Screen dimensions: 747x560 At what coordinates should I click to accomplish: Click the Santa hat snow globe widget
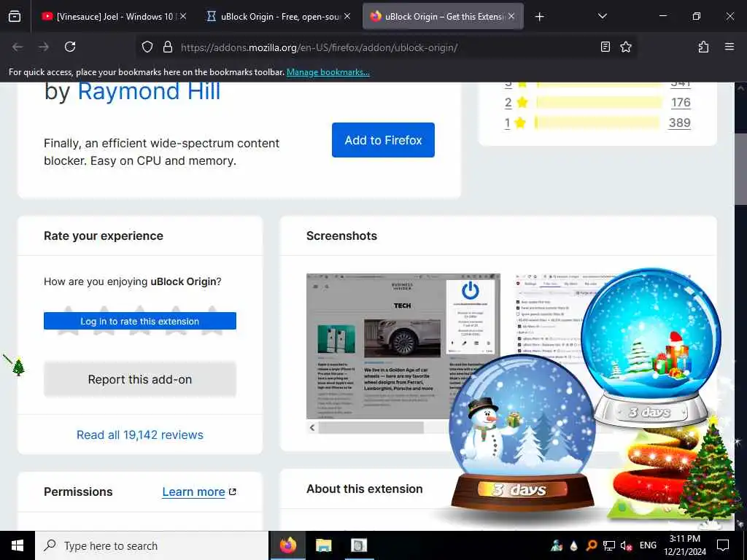[651, 349]
